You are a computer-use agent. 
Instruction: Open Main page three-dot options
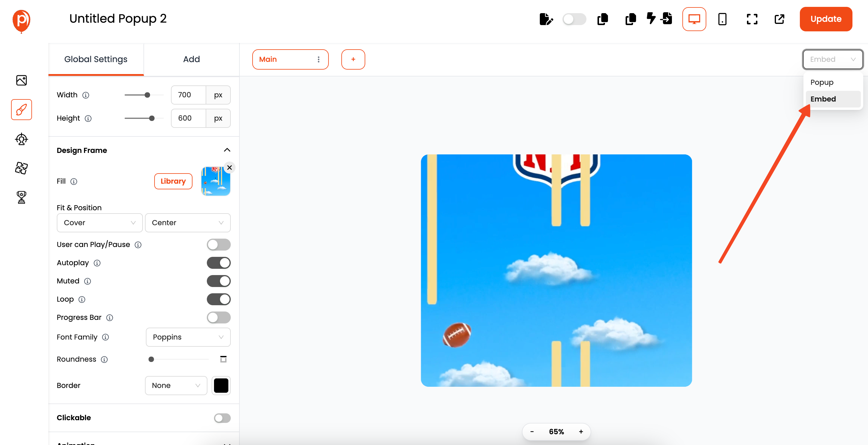(x=318, y=59)
